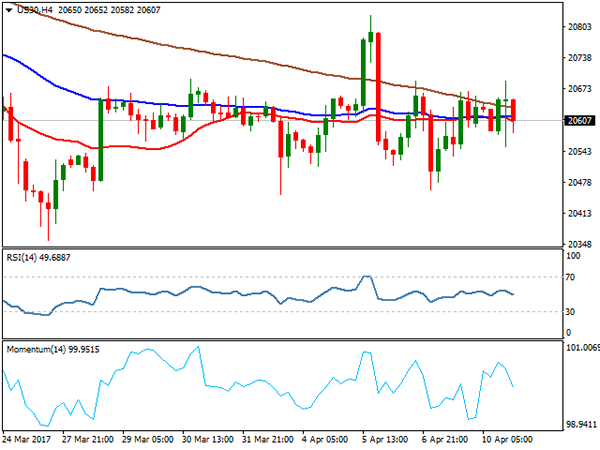Viewport: 600px width, 450px height.
Task: Click the current price tag 20607
Action: pyautogui.click(x=580, y=121)
